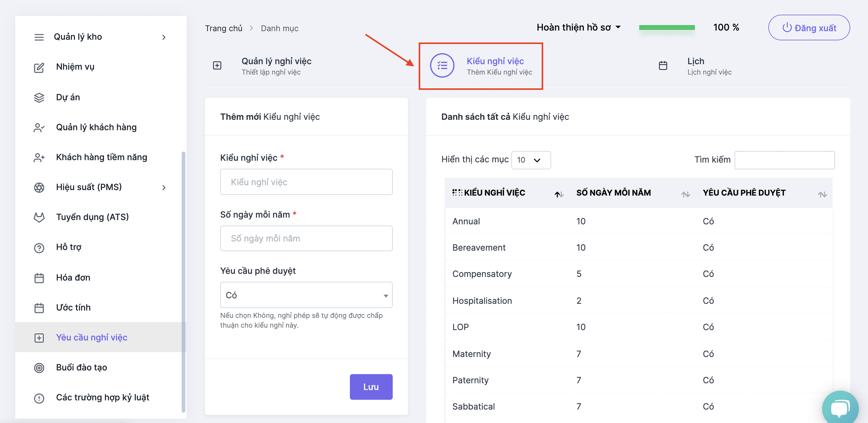Select the Hospitalisation leave type row

[639, 301]
